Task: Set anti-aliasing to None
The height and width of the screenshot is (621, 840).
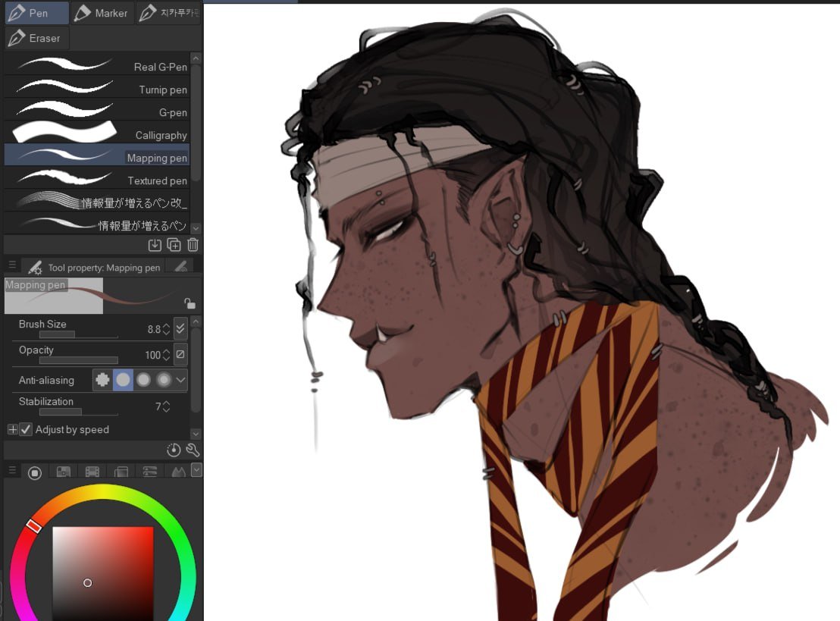Action: (102, 380)
